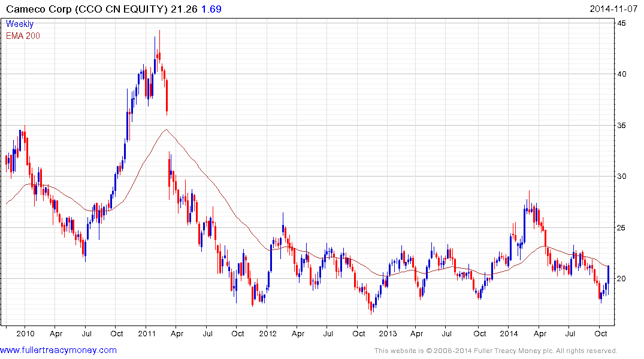Click the www.fullertreacymoney.com link
The image size is (644, 359).
point(58,351)
